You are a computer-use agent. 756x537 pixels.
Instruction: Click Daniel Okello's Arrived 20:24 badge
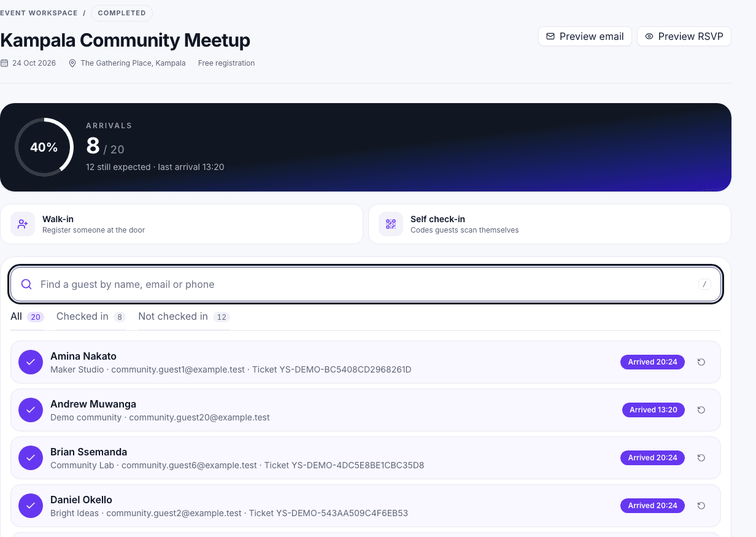652,506
